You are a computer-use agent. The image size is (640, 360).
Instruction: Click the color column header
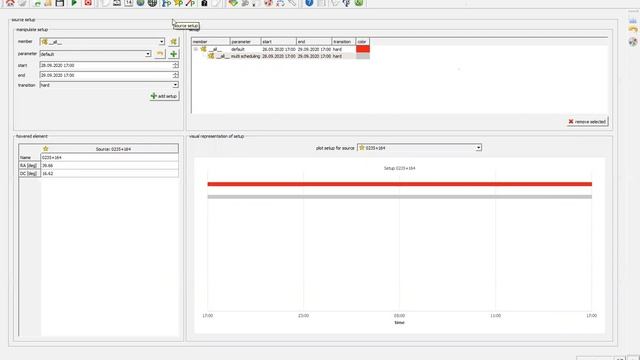coord(363,42)
